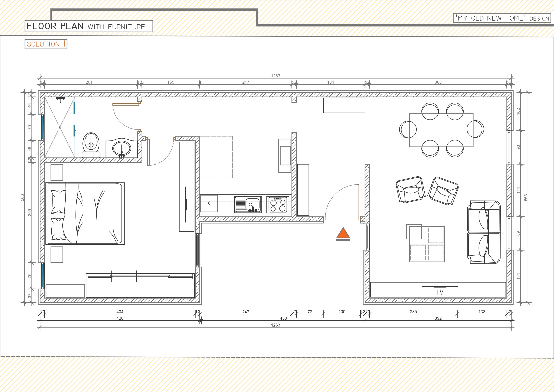
Task: Click the dining table center
Action: click(x=441, y=130)
